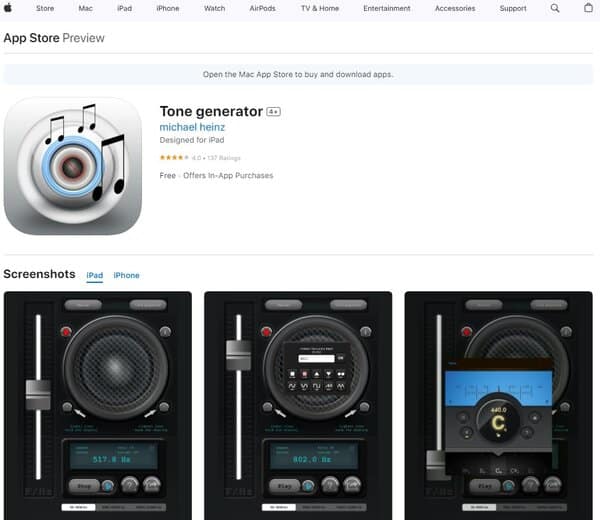The height and width of the screenshot is (520, 600).
Task: Open the search magnifier icon
Action: click(x=554, y=8)
